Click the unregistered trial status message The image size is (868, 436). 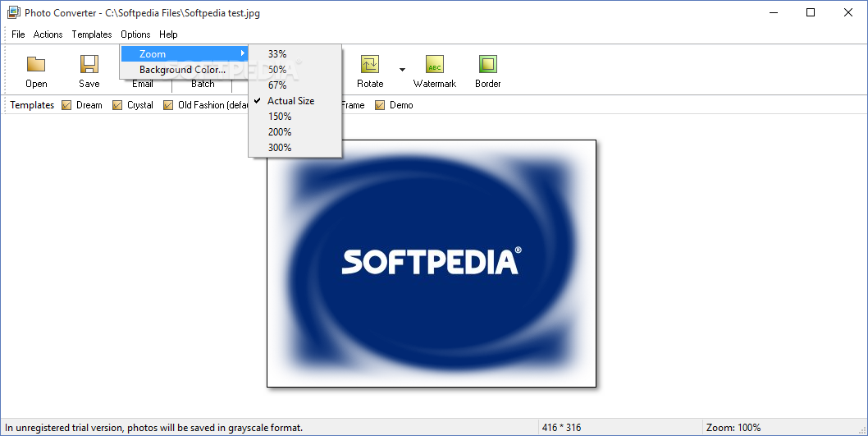coord(154,428)
